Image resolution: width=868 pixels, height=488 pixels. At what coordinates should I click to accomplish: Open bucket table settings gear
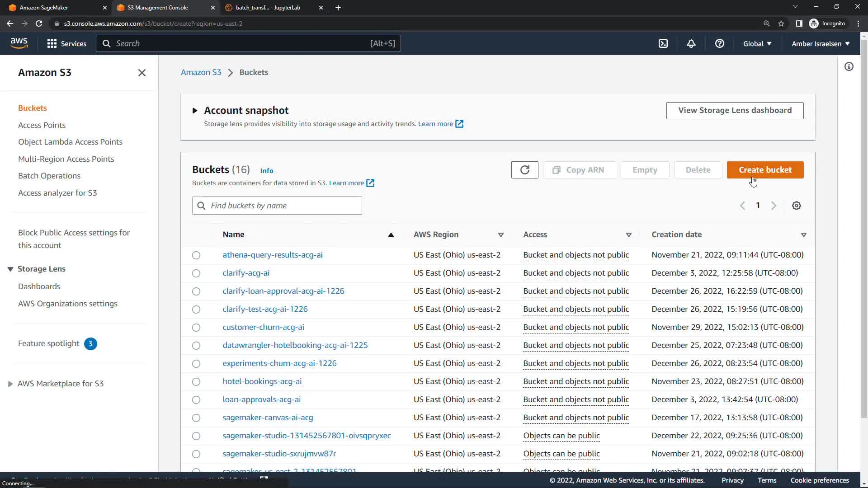(796, 206)
